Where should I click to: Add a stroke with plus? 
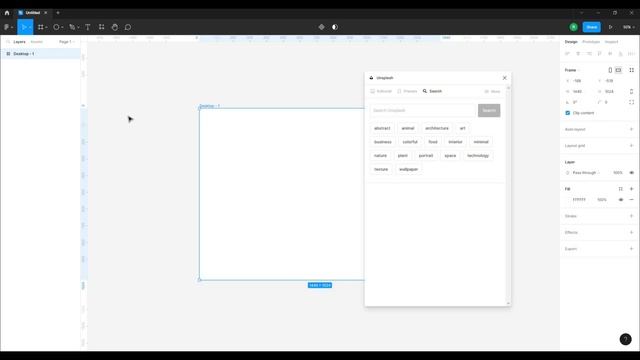(631, 216)
